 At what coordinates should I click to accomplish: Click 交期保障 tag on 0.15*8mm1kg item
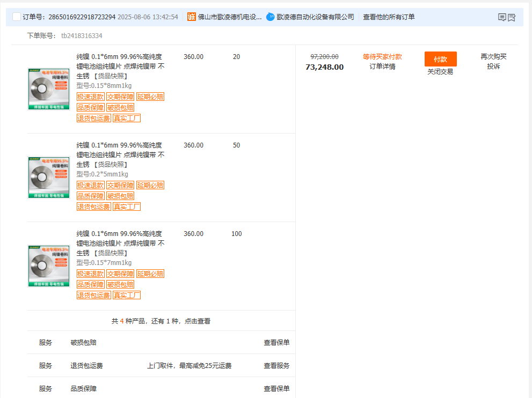(120, 97)
